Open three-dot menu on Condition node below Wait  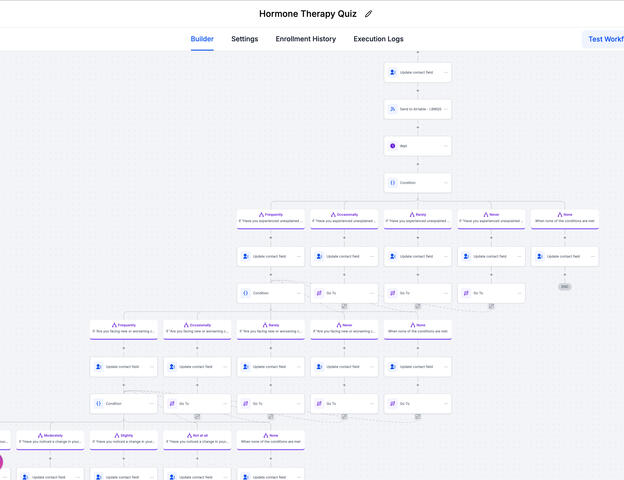coord(444,183)
